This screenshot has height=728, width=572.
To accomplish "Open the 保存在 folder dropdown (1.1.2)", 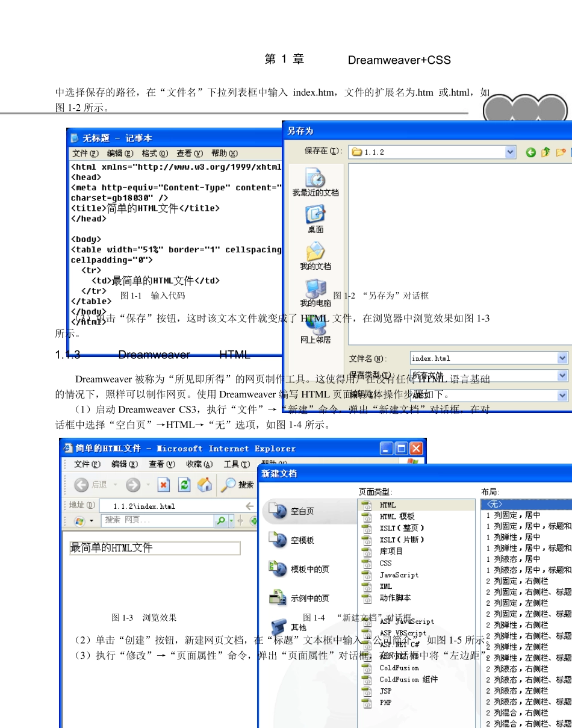I will [x=511, y=152].
